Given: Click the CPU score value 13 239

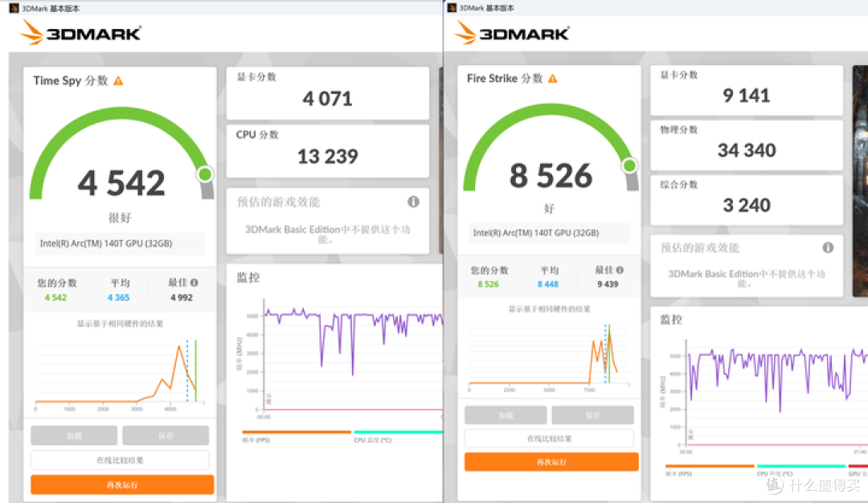Looking at the screenshot, I should coord(328,156).
